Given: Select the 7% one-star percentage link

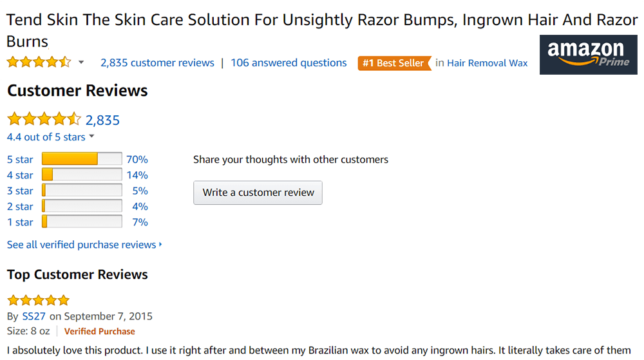Looking at the screenshot, I should [140, 222].
